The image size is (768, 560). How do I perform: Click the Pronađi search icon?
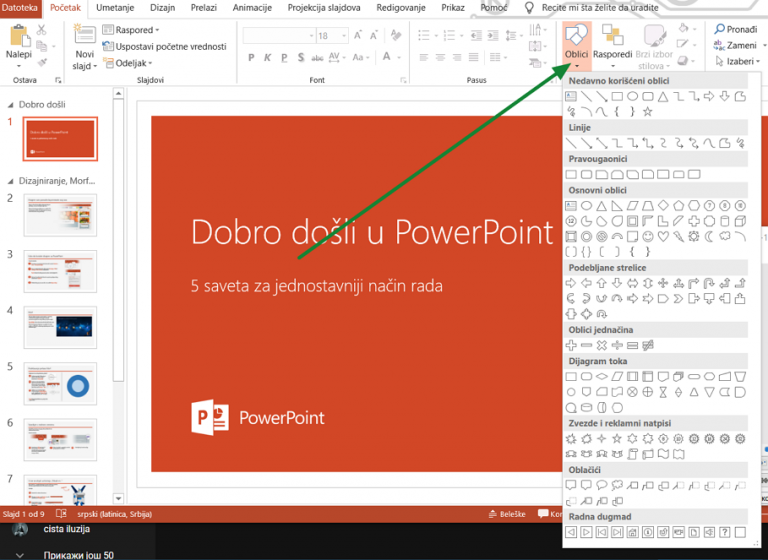click(x=719, y=30)
